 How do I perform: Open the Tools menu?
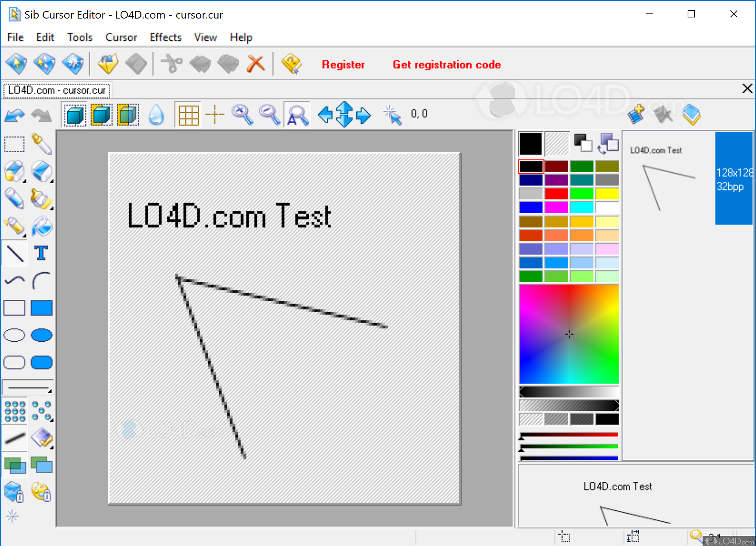pos(80,37)
